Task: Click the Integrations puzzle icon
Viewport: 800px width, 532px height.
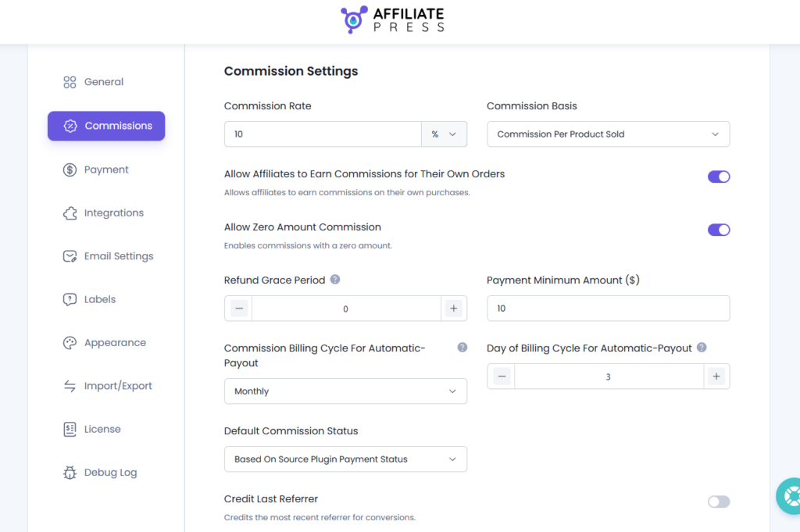Action: tap(70, 212)
